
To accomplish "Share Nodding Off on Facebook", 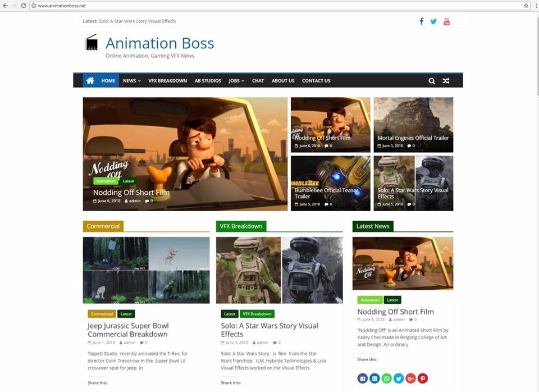I will pos(362,379).
